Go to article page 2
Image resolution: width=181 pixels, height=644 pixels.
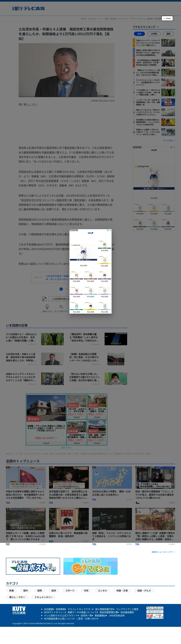coord(67,289)
